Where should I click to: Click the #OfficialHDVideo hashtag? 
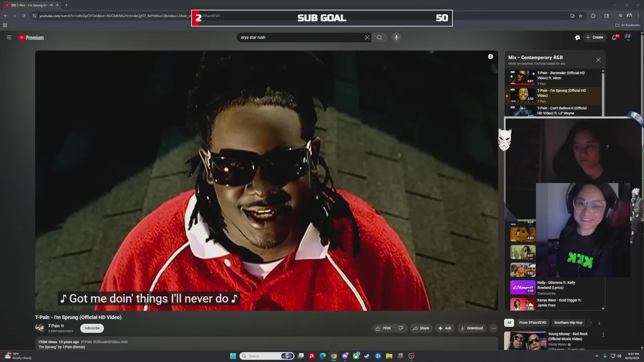[x=106, y=342]
